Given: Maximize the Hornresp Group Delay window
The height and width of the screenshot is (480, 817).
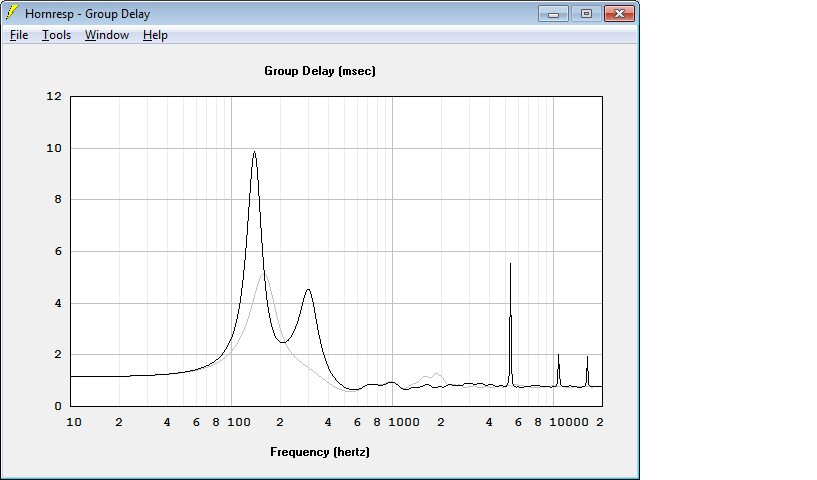Looking at the screenshot, I should (586, 14).
